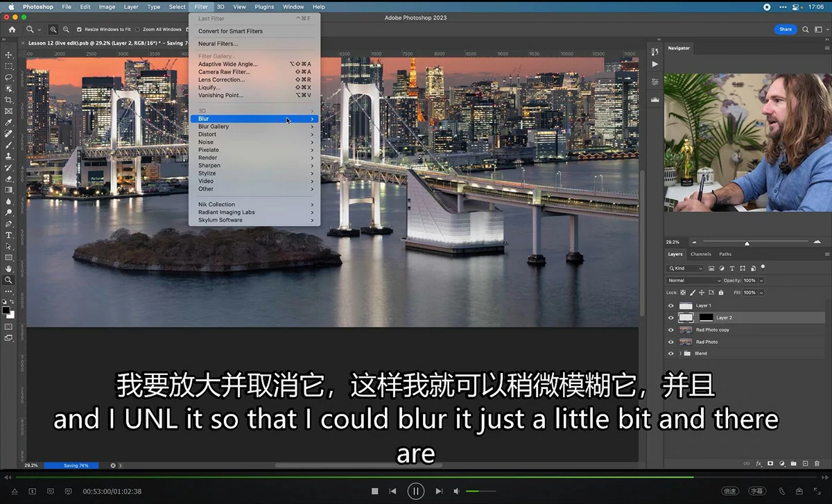The height and width of the screenshot is (504, 832).
Task: Select the Clone Stamp tool
Action: click(x=8, y=156)
